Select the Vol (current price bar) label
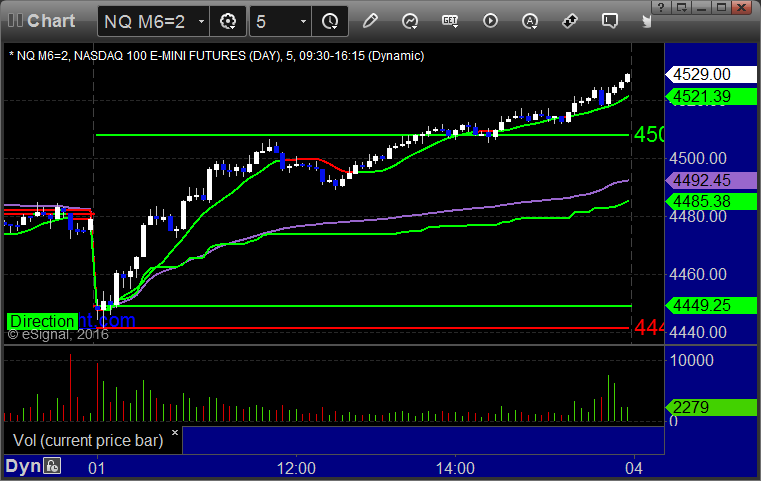761x481 pixels. [88, 440]
